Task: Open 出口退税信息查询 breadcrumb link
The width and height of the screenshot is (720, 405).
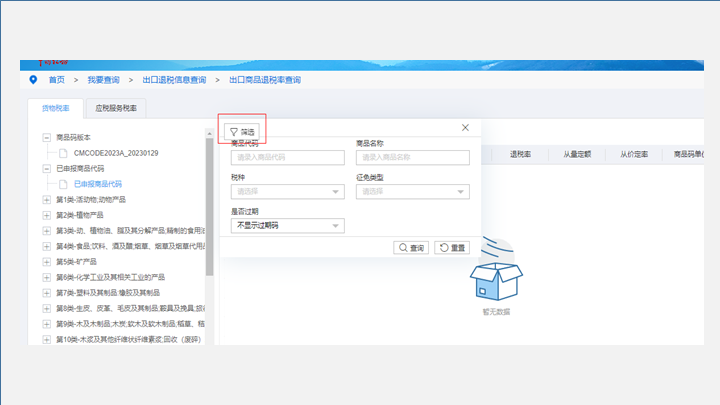Action: (x=174, y=80)
